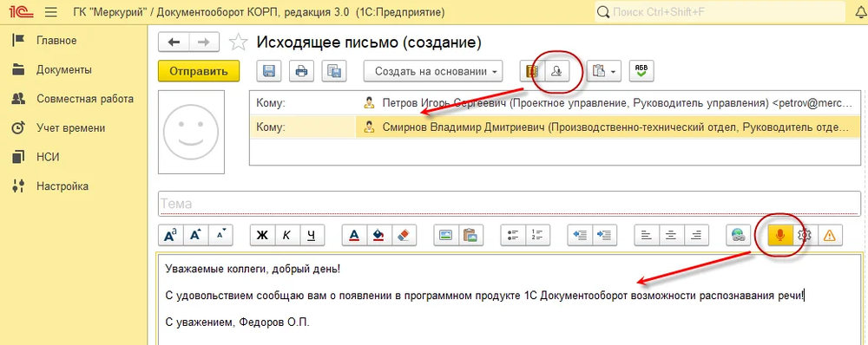Insert a hyperlink with the globe icon
Image resolution: width=868 pixels, height=345 pixels.
pyautogui.click(x=739, y=235)
